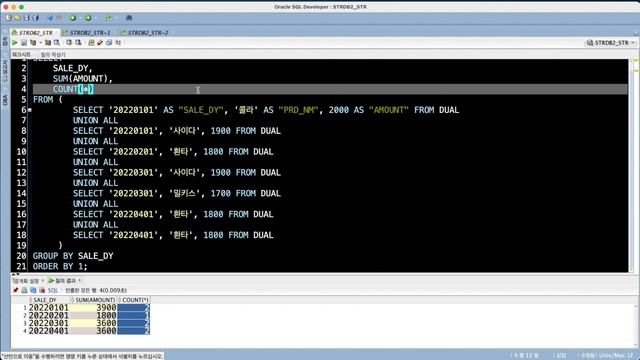
Task: Open the Explain Plan dropdown arrow in worksheet toolbar
Action: (x=40, y=43)
